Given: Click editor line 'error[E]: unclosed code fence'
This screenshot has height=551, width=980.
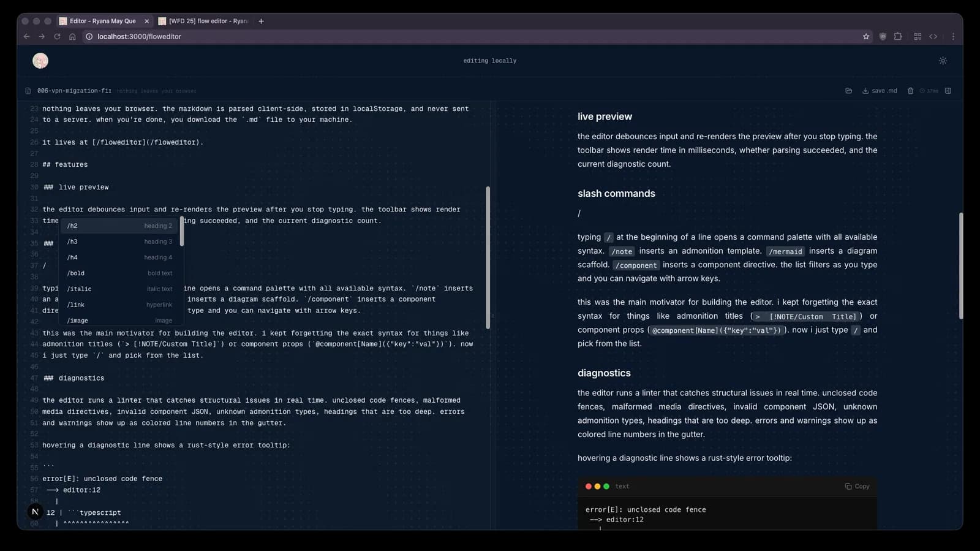Looking at the screenshot, I should tap(102, 479).
